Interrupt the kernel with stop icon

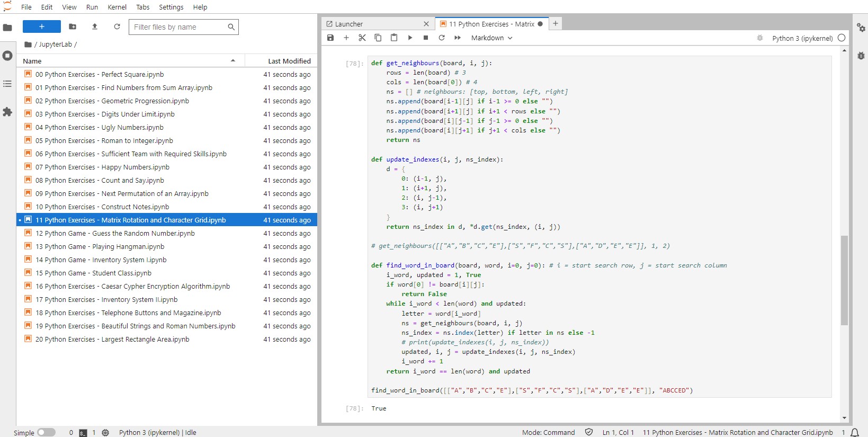pyautogui.click(x=426, y=38)
